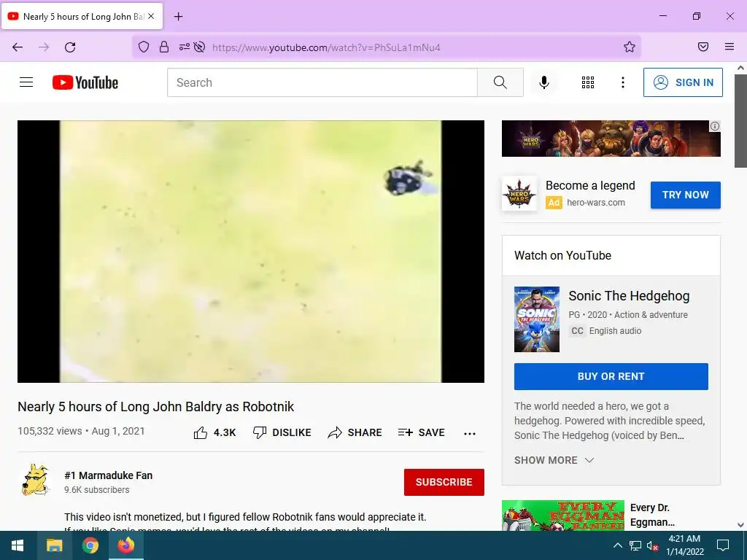Click the TRY NOW ad button
Viewport: 747px width, 560px height.
[x=685, y=195]
